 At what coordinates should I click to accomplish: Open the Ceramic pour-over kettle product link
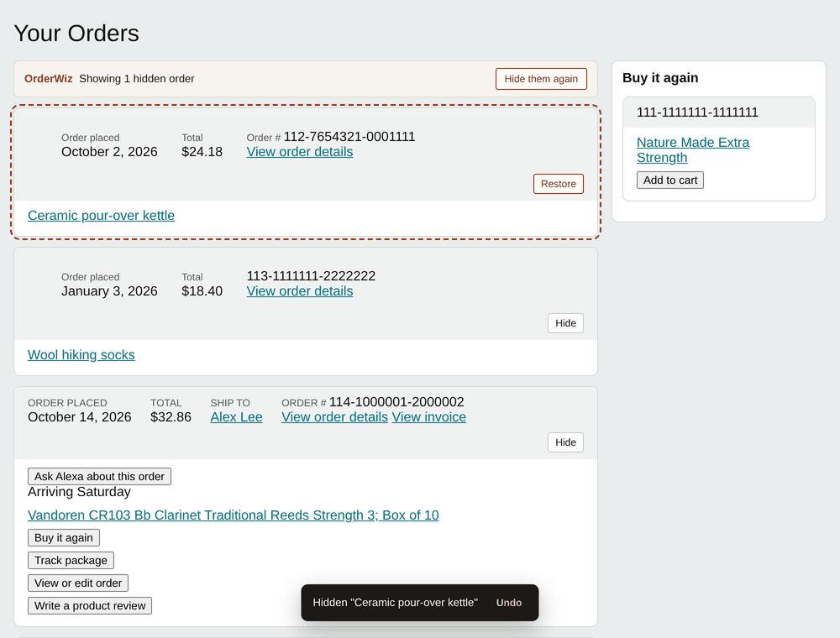point(102,215)
